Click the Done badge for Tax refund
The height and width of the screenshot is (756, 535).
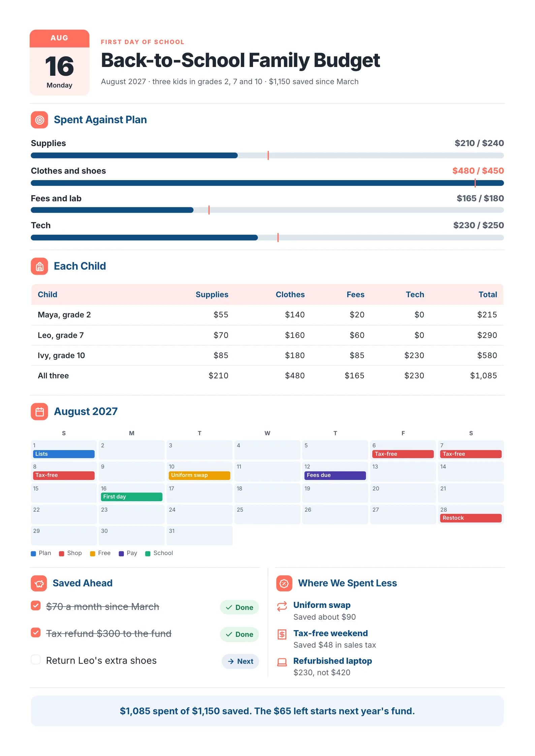coord(240,634)
